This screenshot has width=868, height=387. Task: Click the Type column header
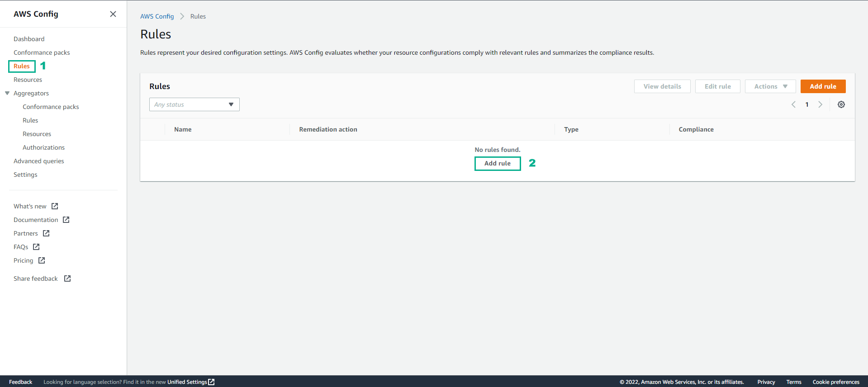pos(571,129)
